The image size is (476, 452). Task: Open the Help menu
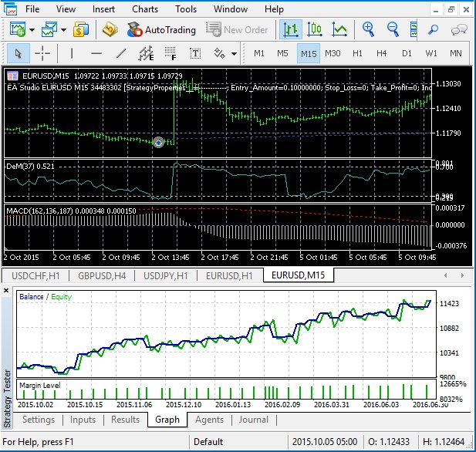(x=274, y=9)
